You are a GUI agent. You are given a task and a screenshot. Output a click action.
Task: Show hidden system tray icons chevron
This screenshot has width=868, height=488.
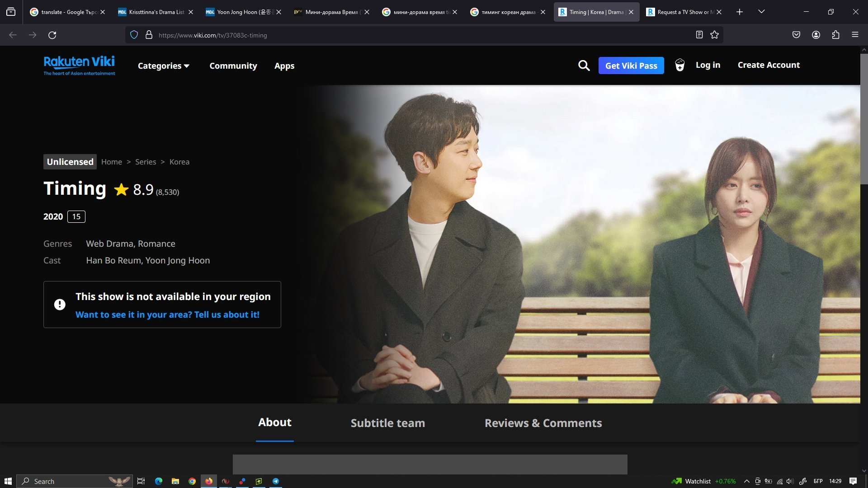coord(746,481)
